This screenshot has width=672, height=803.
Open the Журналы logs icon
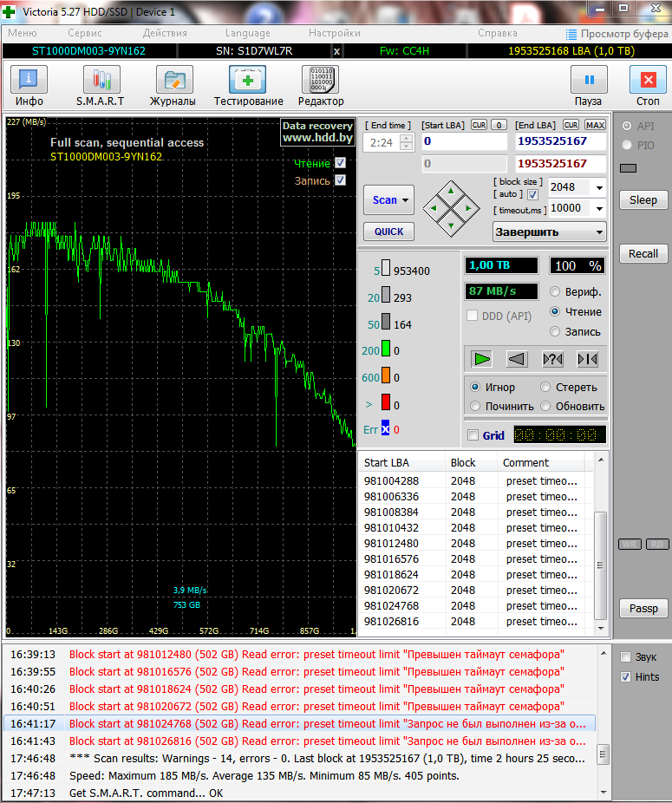coord(173,85)
